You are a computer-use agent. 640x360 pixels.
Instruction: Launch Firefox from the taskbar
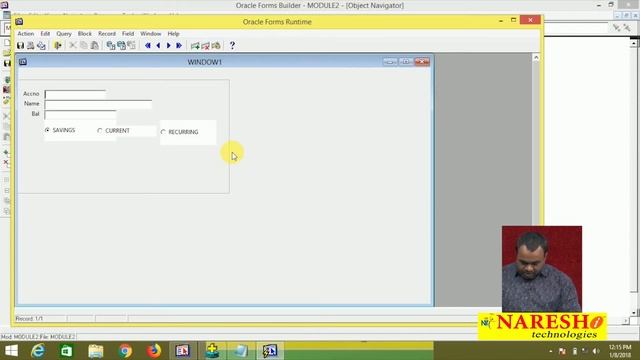pyautogui.click(x=154, y=351)
